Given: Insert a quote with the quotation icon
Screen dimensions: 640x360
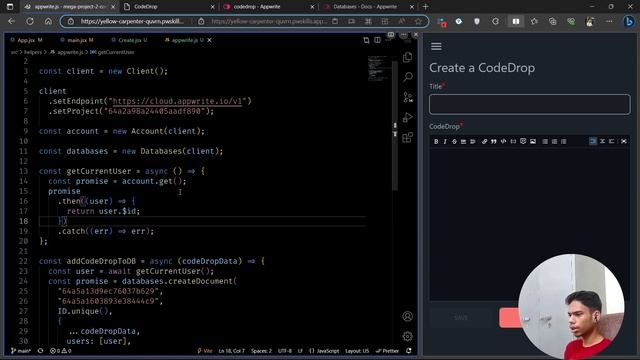Looking at the screenshot, I should pos(494,142).
